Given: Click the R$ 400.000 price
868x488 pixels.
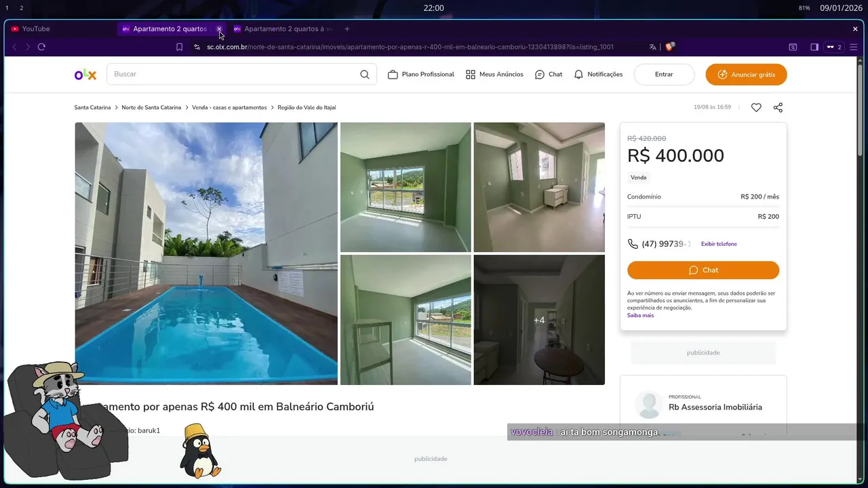Looking at the screenshot, I should (x=675, y=156).
